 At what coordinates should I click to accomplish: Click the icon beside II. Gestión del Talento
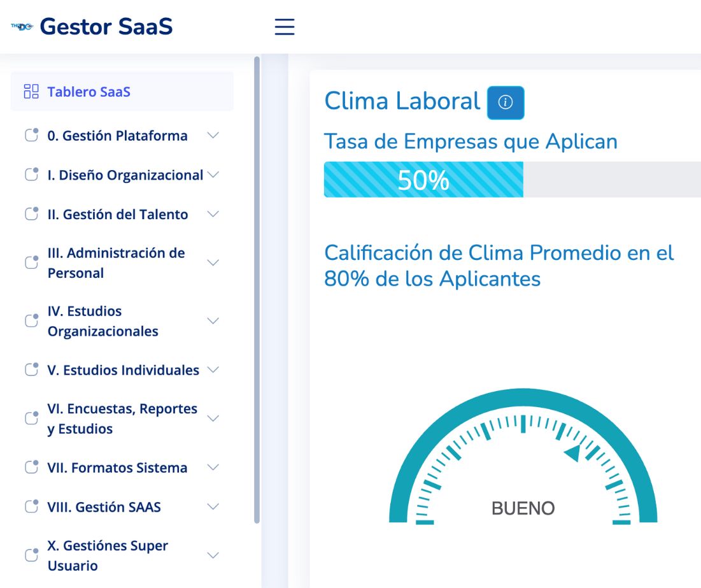click(x=31, y=213)
